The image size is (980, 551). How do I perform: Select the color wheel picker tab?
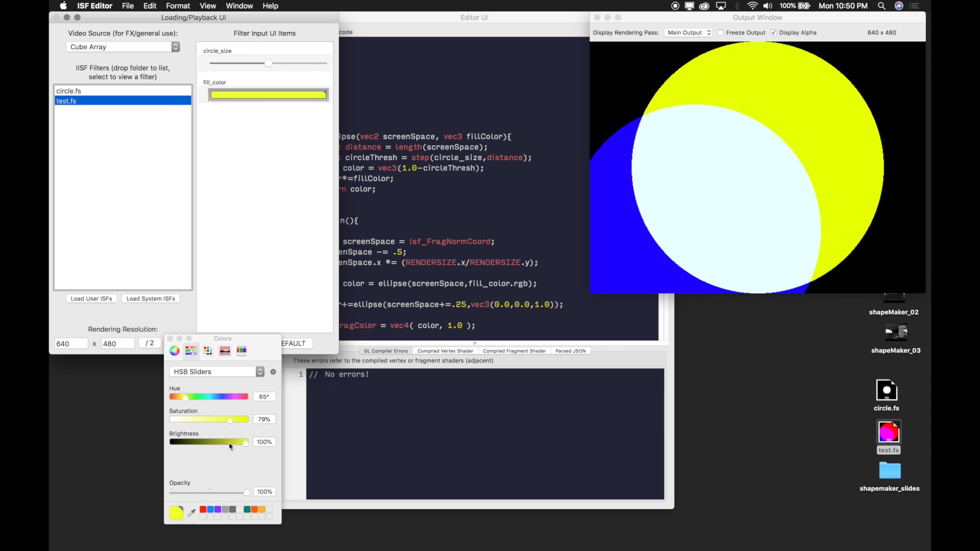(x=175, y=350)
